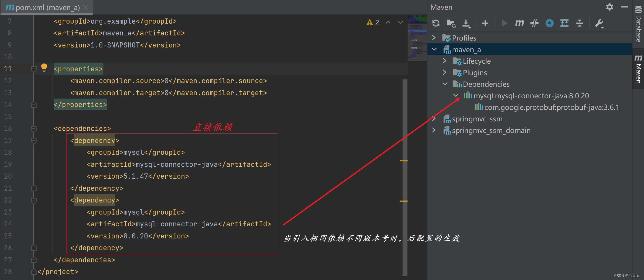Add a Maven project with the plus button
This screenshot has height=280, width=644.
485,23
